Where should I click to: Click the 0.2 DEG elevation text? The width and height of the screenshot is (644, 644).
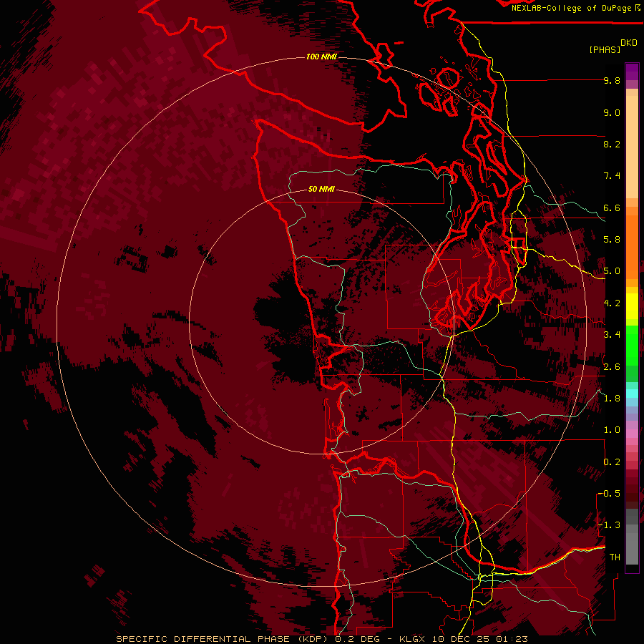click(x=357, y=639)
